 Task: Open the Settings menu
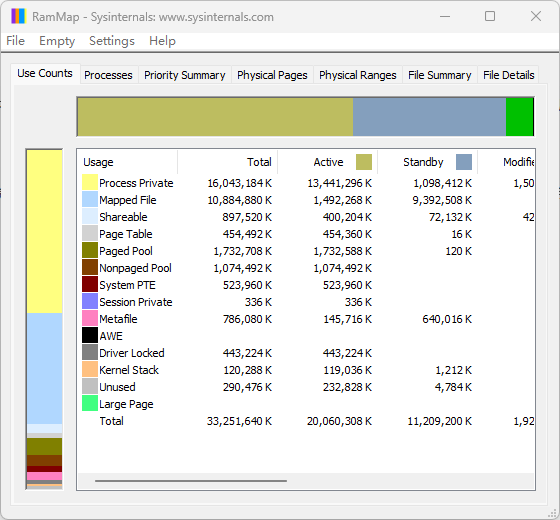coord(112,41)
